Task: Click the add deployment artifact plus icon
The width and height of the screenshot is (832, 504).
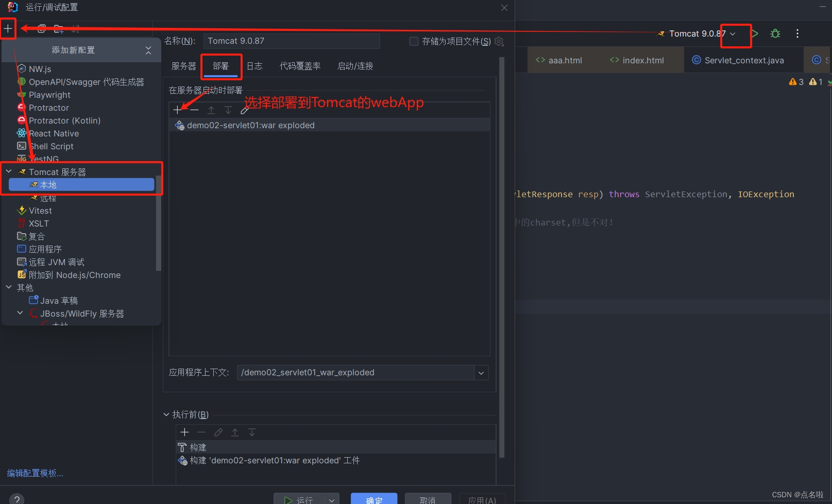Action: click(x=177, y=110)
